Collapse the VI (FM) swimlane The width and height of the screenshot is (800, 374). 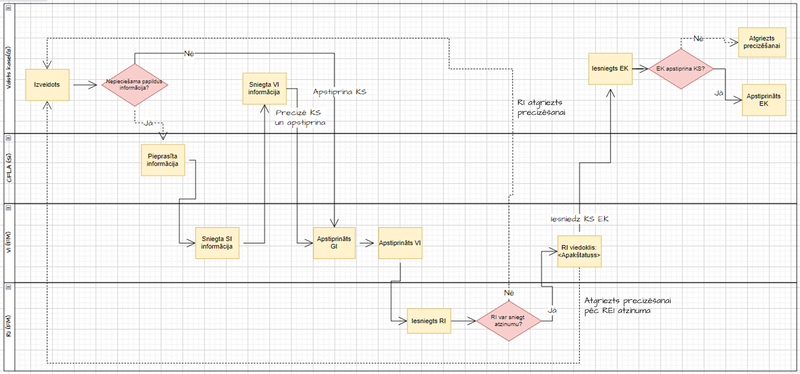(9, 207)
